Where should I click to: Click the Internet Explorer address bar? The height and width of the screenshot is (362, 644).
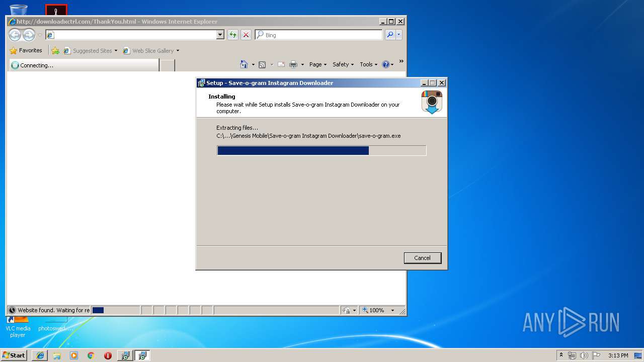pyautogui.click(x=131, y=35)
